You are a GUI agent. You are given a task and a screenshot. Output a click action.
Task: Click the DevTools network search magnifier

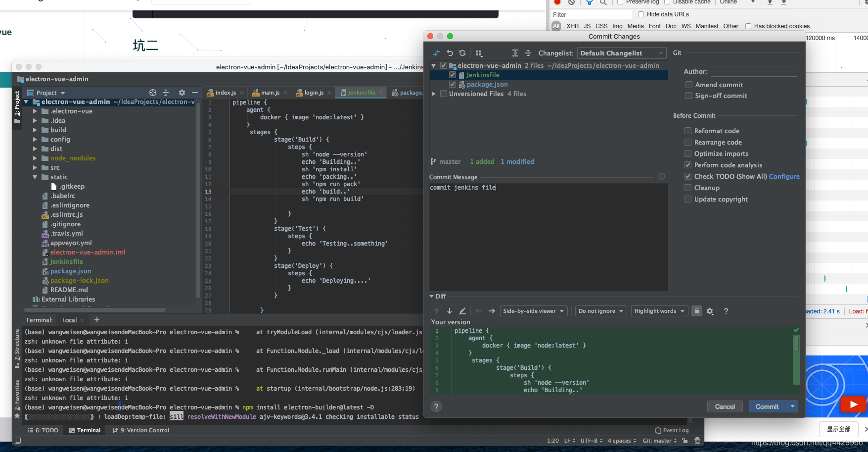(x=603, y=2)
